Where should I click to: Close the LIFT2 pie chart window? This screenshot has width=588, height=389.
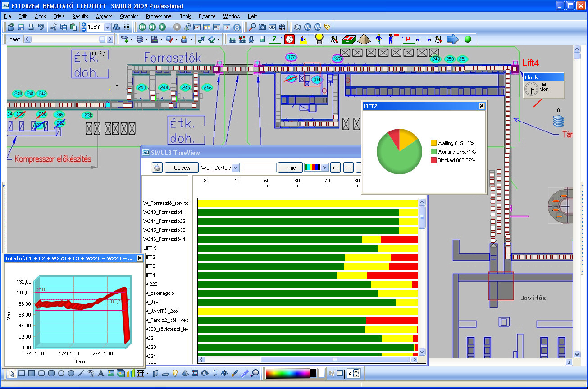[482, 106]
